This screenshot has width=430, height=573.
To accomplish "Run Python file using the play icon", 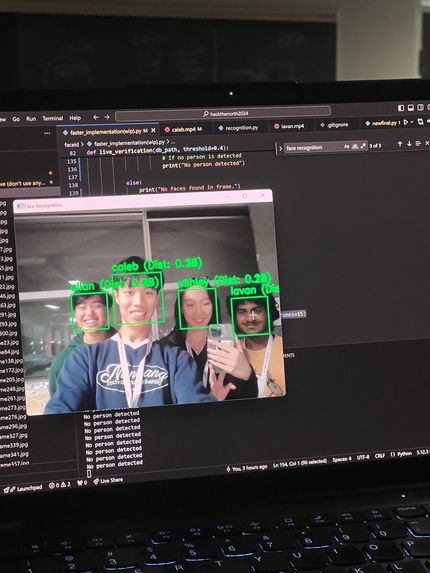I will point(406,122).
